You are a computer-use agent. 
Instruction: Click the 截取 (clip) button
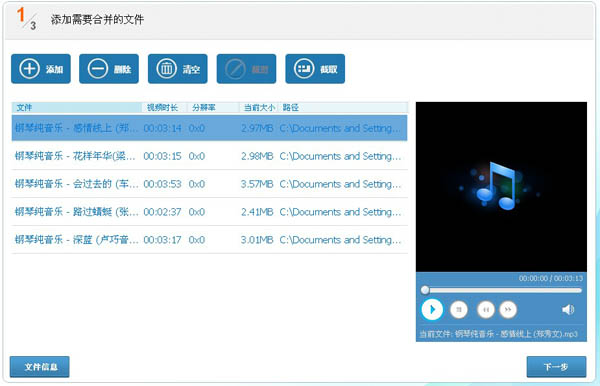click(x=315, y=69)
